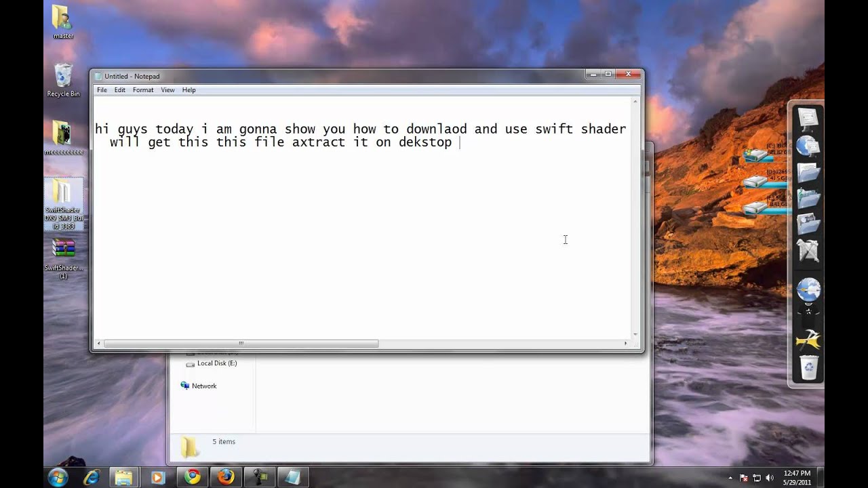Open the File menu in Notepad
This screenshot has width=868, height=488.
pyautogui.click(x=102, y=89)
